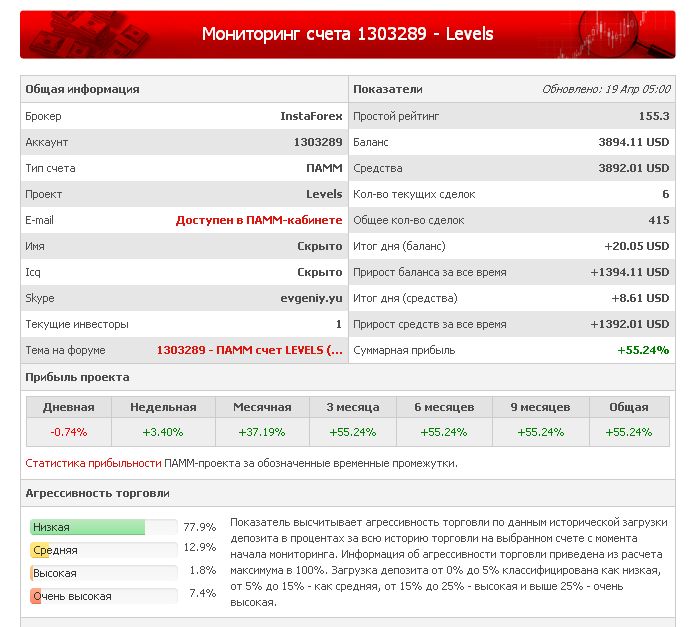Select current trades count '6'

[666, 194]
